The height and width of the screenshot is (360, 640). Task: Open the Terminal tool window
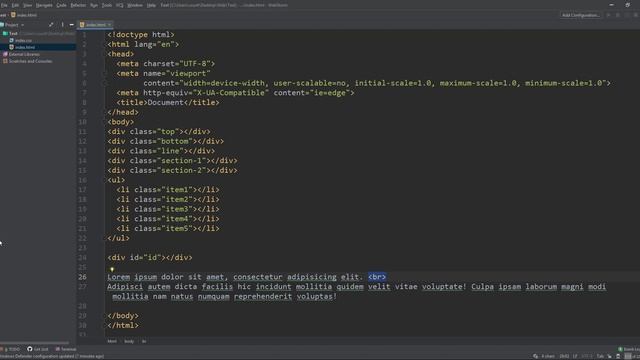point(66,349)
